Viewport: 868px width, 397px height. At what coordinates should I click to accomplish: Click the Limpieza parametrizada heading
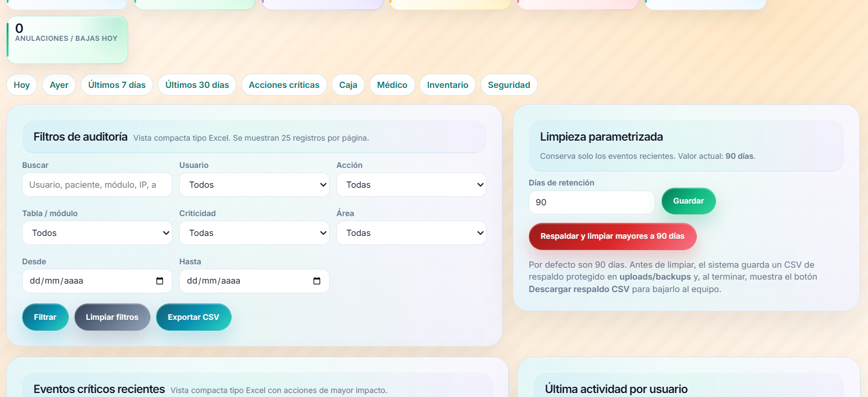[601, 137]
